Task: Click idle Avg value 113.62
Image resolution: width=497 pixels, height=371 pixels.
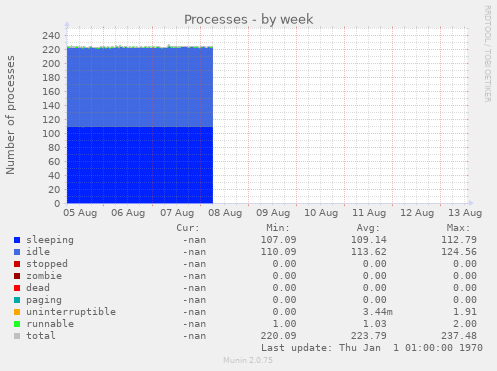Action: pos(369,252)
